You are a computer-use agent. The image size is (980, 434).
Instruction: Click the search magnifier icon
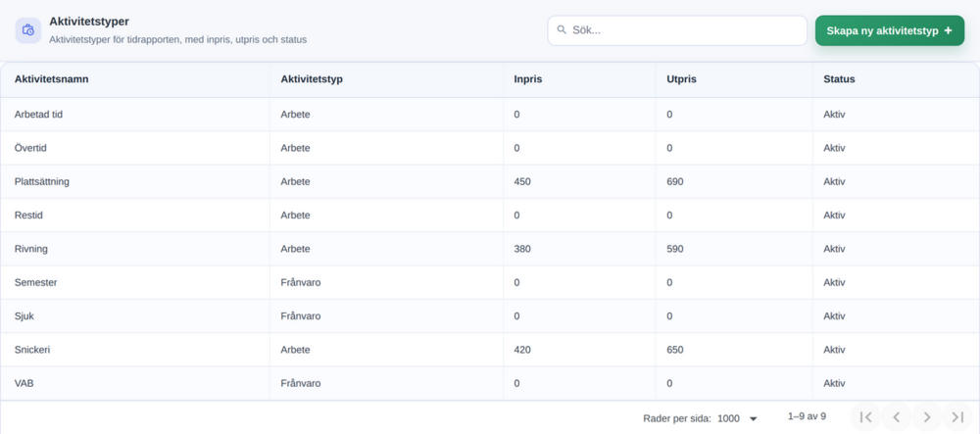[x=562, y=29]
